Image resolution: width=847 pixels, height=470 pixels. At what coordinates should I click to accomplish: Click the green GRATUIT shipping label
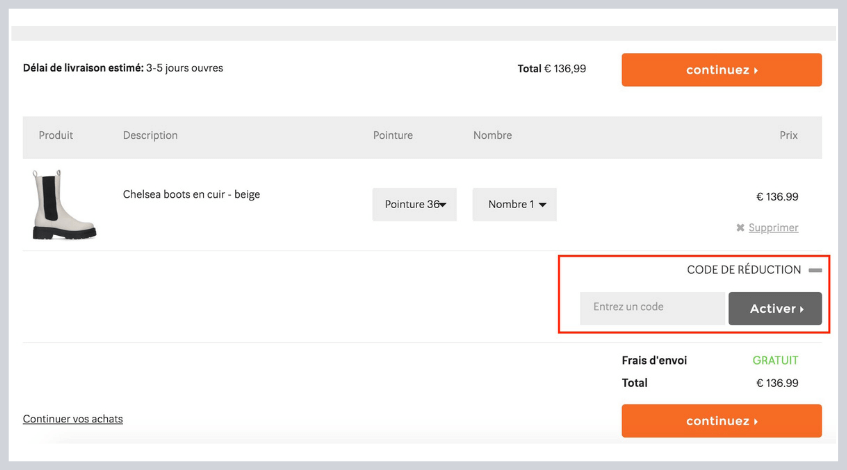click(775, 360)
